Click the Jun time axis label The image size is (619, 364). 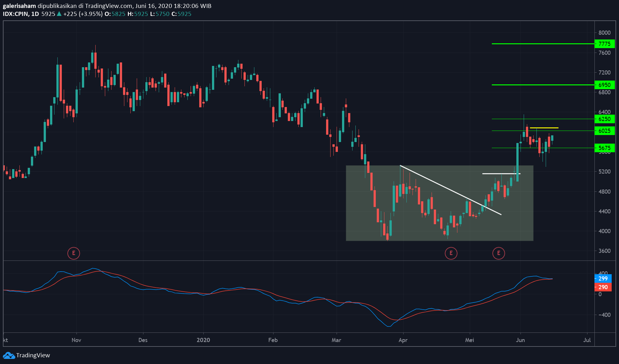tap(520, 340)
